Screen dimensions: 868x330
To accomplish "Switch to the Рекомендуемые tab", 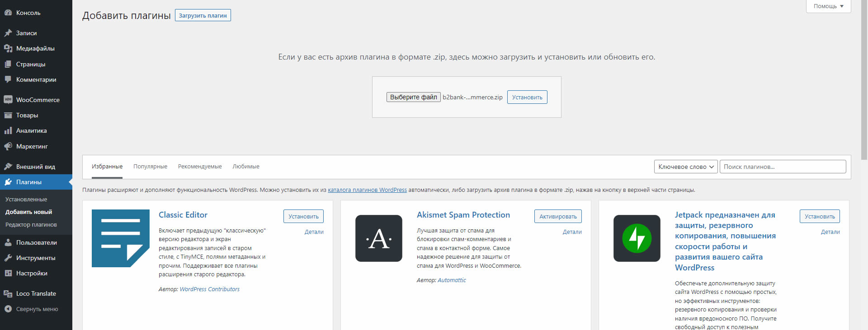I will tap(200, 167).
